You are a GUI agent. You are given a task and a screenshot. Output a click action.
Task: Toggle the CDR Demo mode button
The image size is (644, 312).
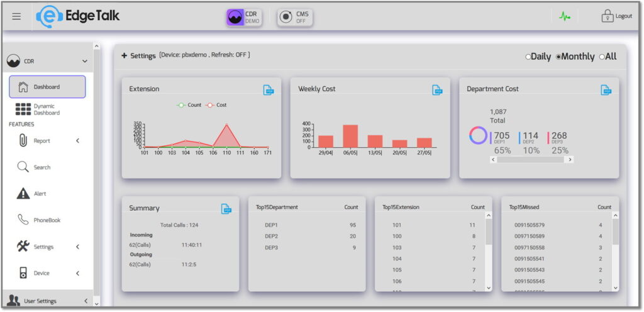244,17
